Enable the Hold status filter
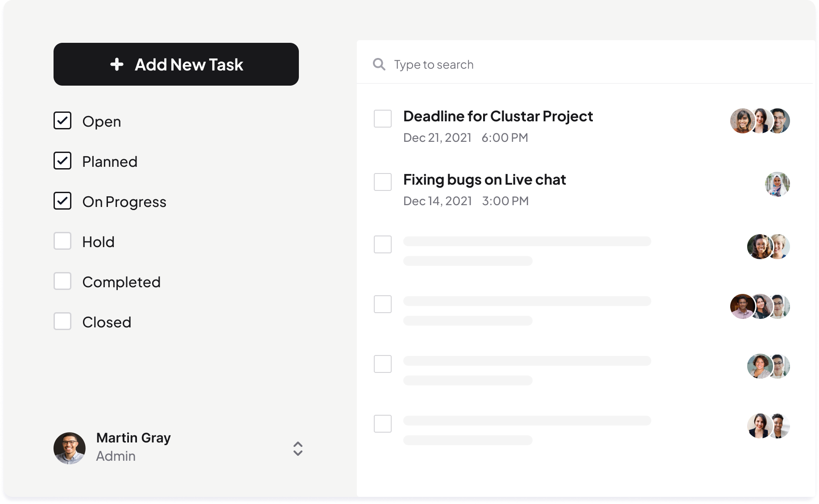819x504 pixels. pyautogui.click(x=62, y=241)
